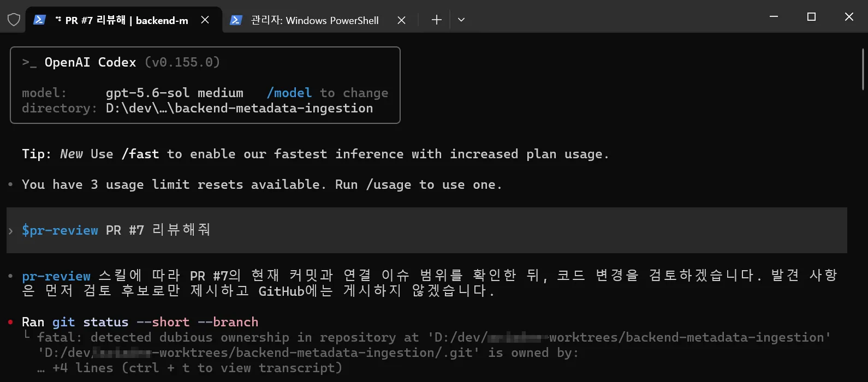Click the /model command text
This screenshot has width=868, height=382.
pyautogui.click(x=289, y=93)
